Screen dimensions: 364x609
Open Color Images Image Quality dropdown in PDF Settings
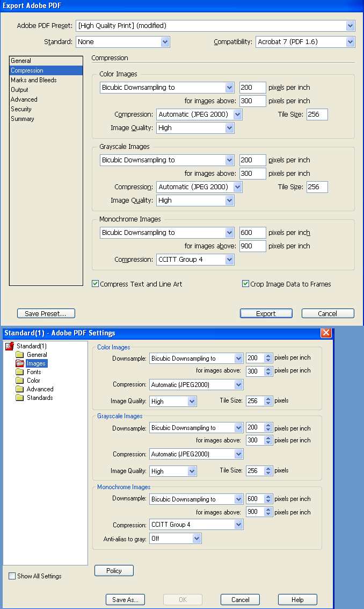(x=173, y=401)
